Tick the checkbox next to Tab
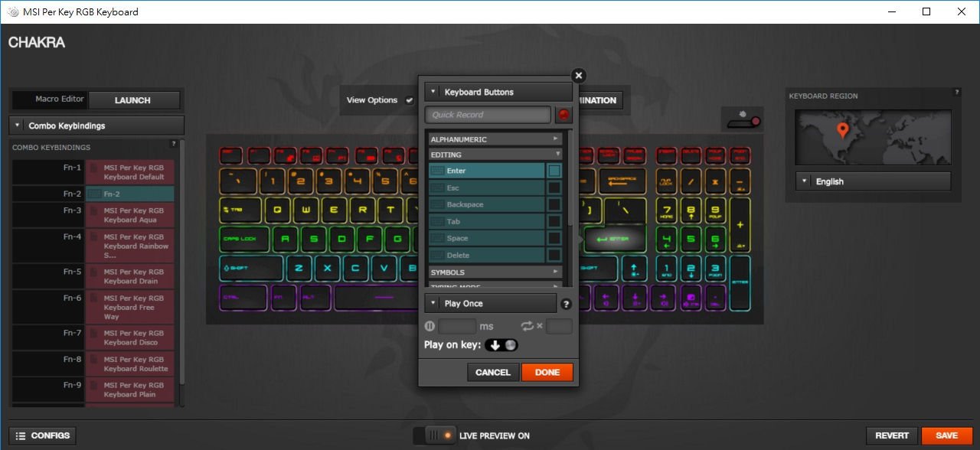The image size is (980, 450). point(554,221)
